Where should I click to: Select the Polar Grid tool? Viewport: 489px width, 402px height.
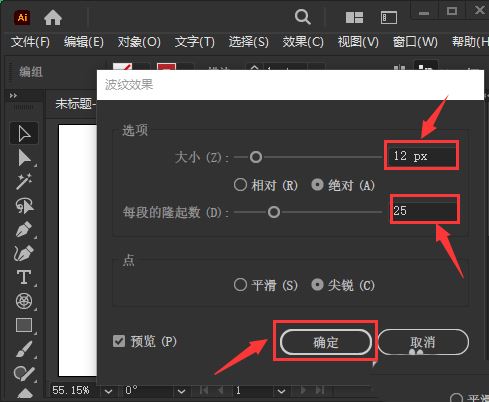[x=24, y=301]
